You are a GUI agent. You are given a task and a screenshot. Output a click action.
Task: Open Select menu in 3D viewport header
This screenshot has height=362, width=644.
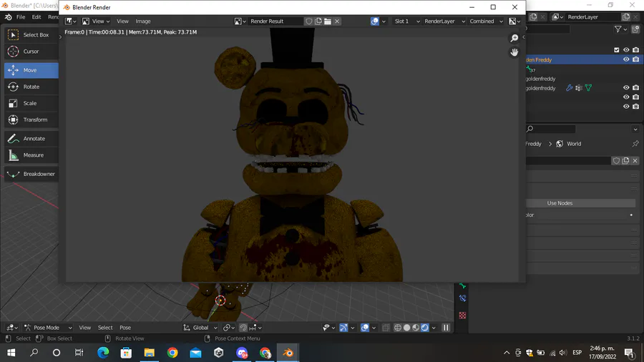105,328
